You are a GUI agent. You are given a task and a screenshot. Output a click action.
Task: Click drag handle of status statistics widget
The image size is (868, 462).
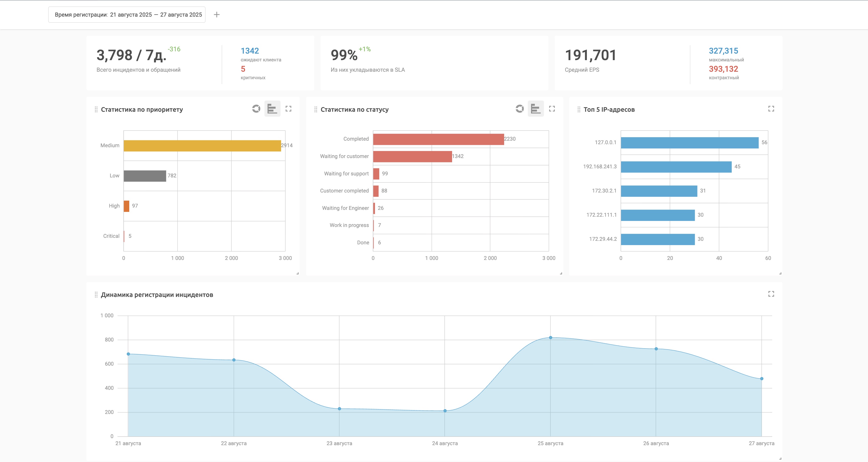tap(316, 110)
